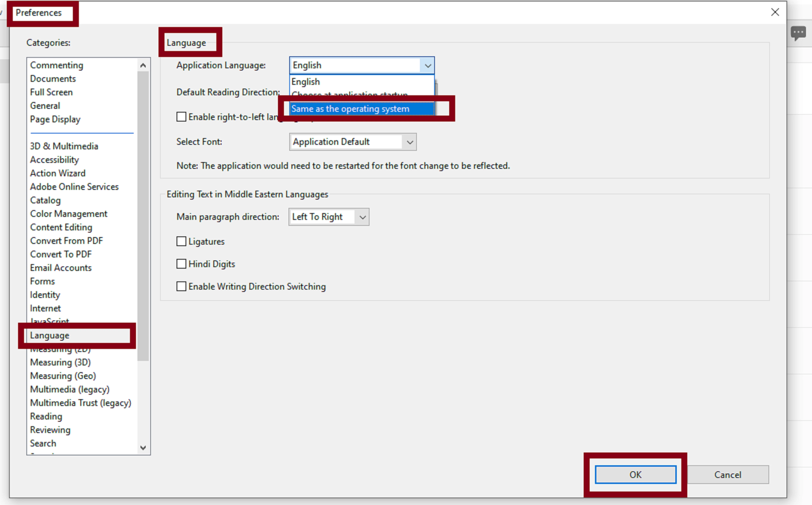Close the Preferences dialog with X
Screen dimensions: 812x505
click(775, 12)
